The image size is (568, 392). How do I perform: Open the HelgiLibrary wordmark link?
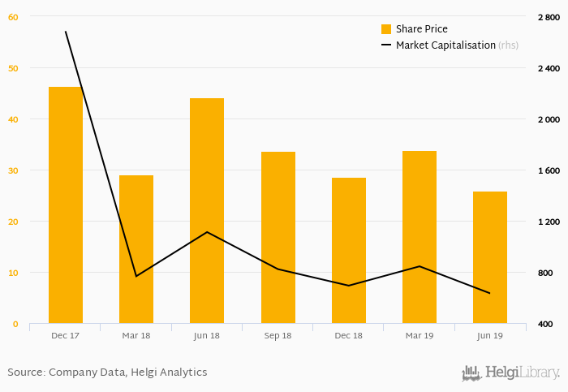(522, 373)
